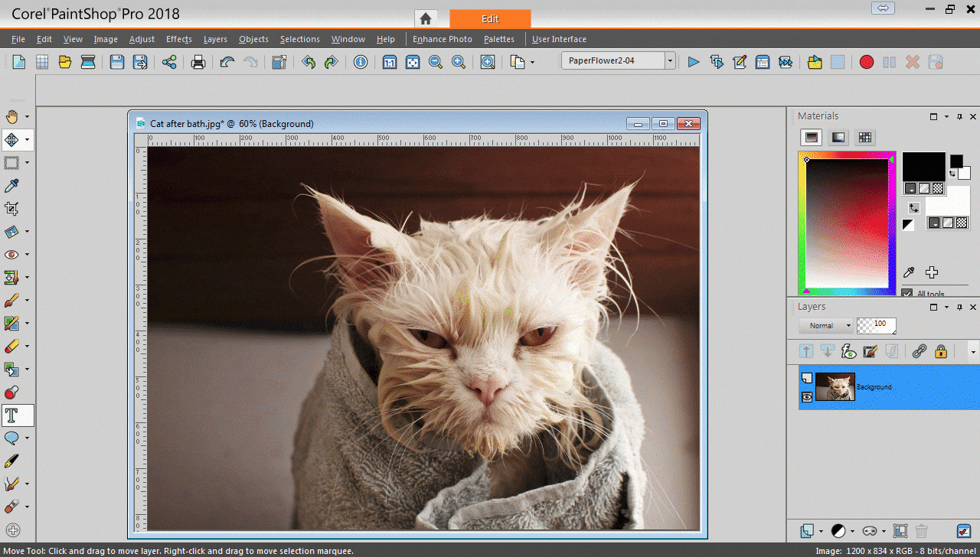
Task: Open the Adjust menu
Action: (142, 39)
